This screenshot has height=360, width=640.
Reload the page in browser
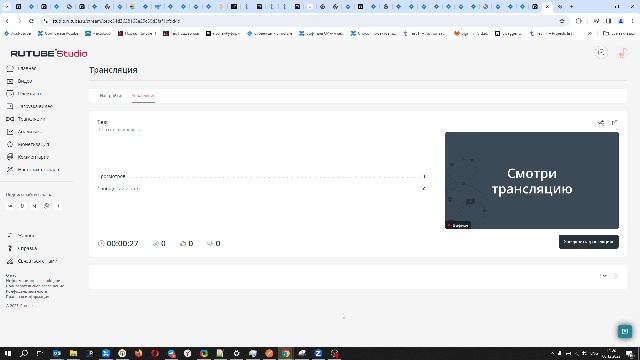(x=31, y=21)
